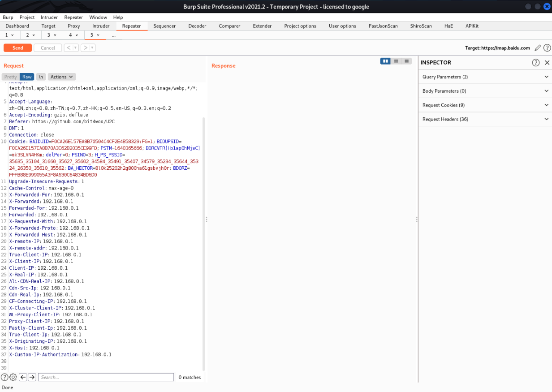
Task: Open the Repeater menu
Action: [x=73, y=17]
